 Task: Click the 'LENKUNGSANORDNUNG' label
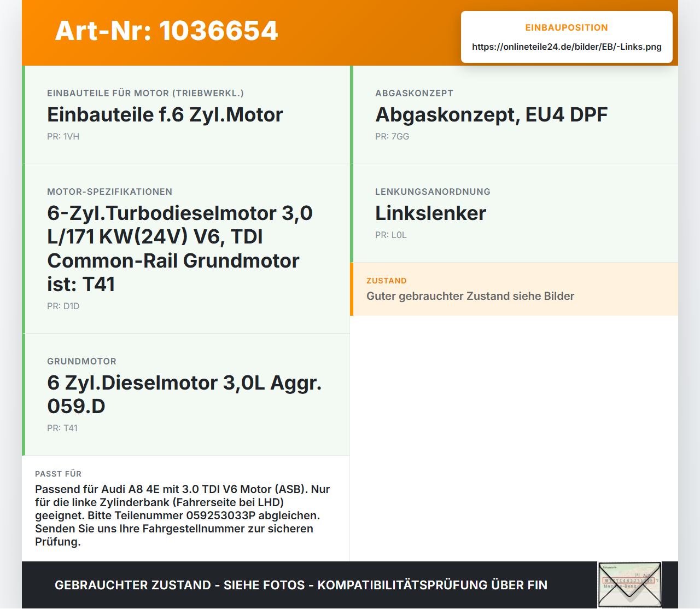pos(433,192)
